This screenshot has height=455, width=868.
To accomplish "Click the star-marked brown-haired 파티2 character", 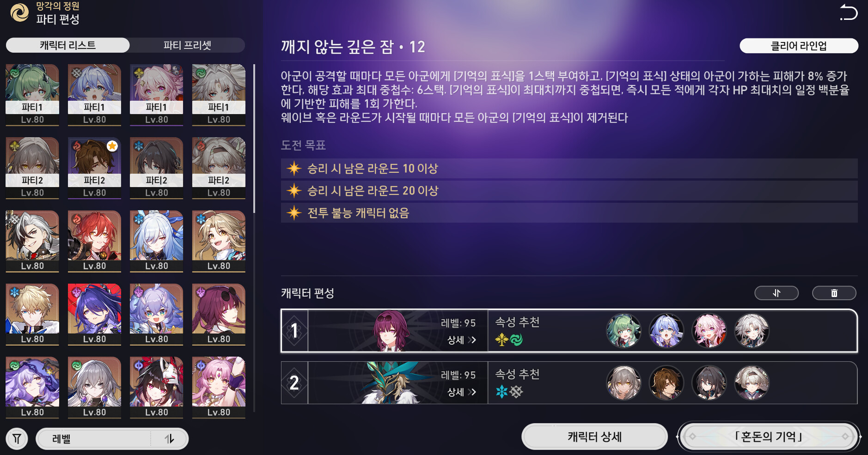I will tap(94, 168).
